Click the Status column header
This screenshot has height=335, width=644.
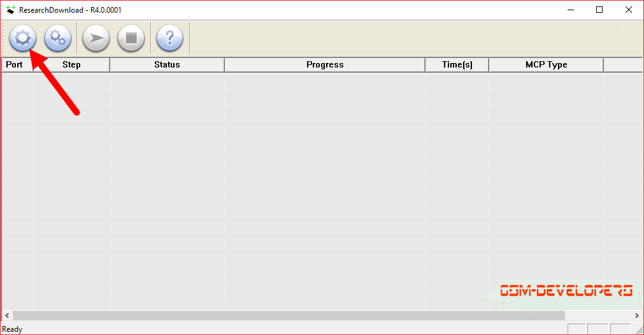click(167, 65)
